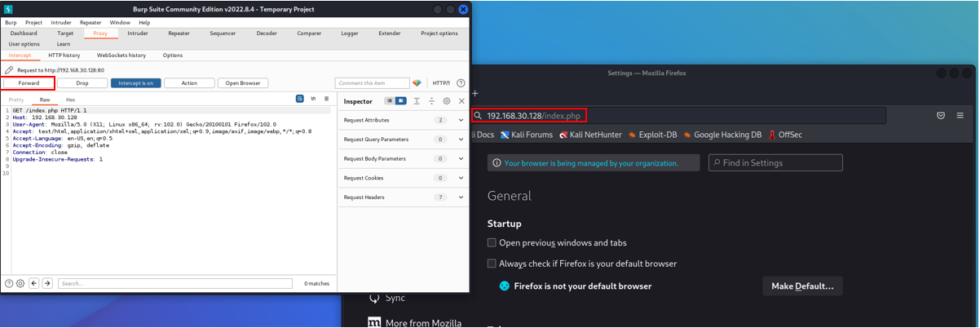980x328 pixels.
Task: Open the Project menu
Action: [33, 23]
